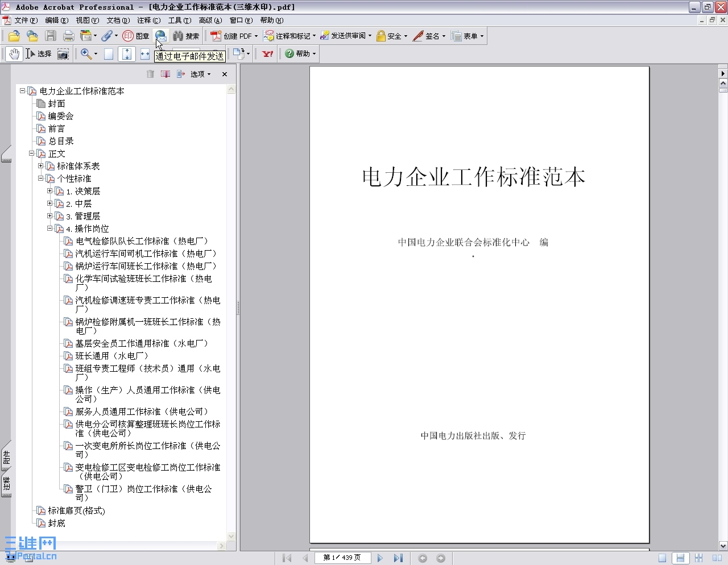The width and height of the screenshot is (728, 565).
Task: Go to the next page
Action: click(x=380, y=558)
